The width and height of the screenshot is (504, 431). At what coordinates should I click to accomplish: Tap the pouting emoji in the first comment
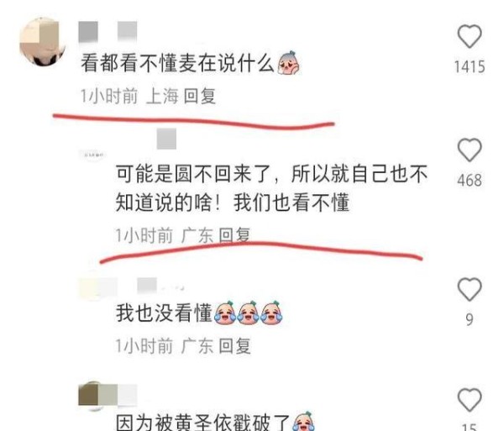coord(288,63)
